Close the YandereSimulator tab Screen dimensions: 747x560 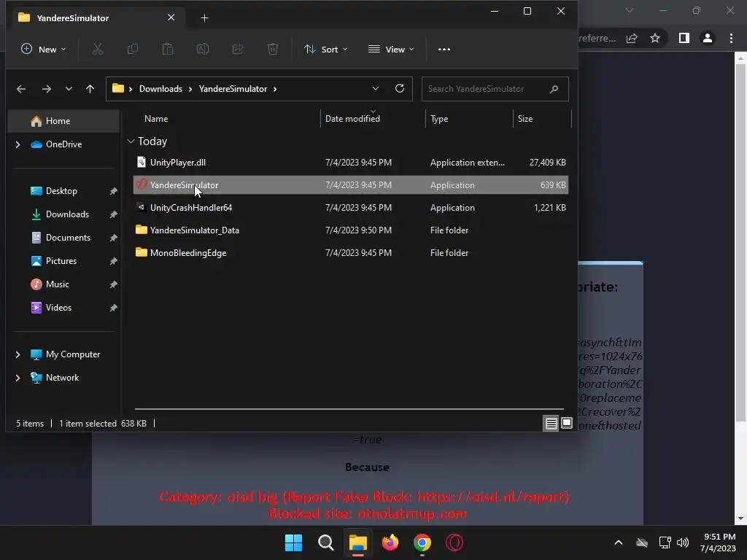pyautogui.click(x=171, y=17)
